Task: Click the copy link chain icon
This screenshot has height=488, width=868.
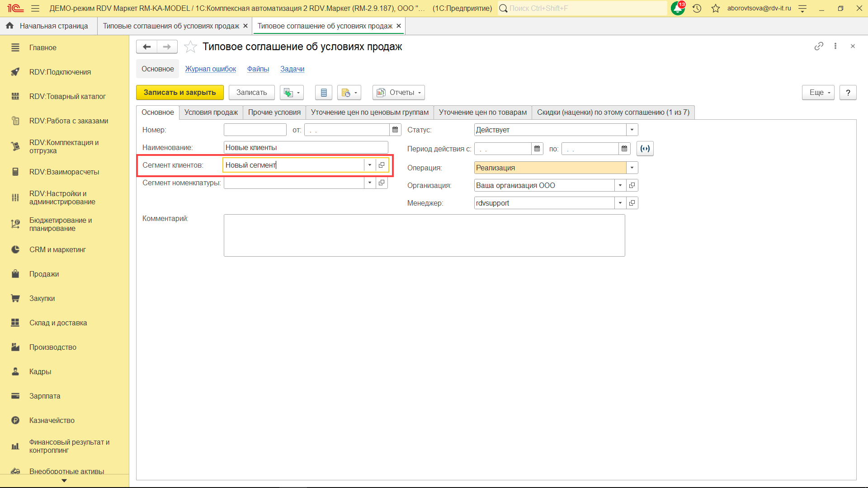Action: tap(819, 46)
